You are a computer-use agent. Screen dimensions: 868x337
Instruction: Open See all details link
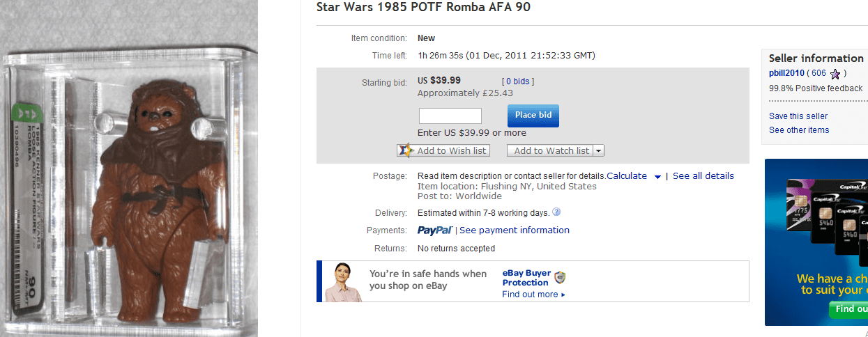point(703,176)
